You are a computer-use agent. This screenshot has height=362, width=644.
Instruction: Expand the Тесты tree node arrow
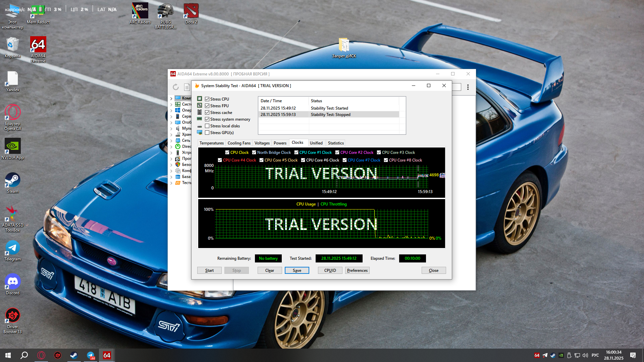(171, 183)
